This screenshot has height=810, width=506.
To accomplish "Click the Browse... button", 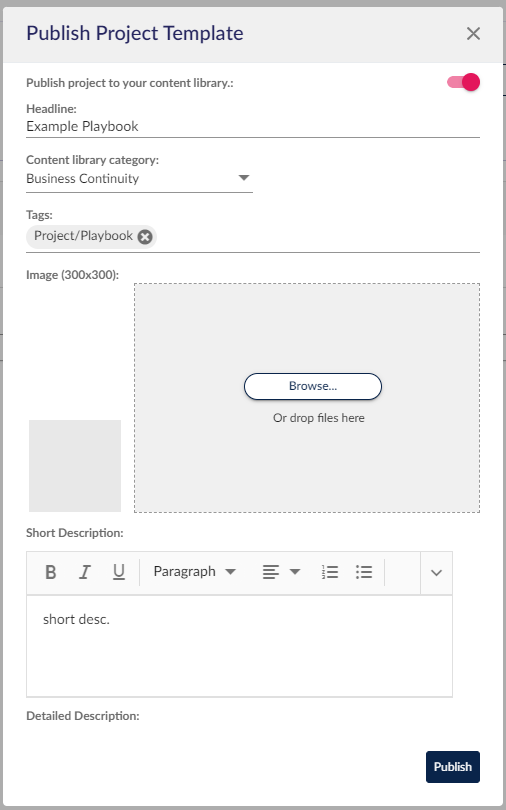I will 313,386.
